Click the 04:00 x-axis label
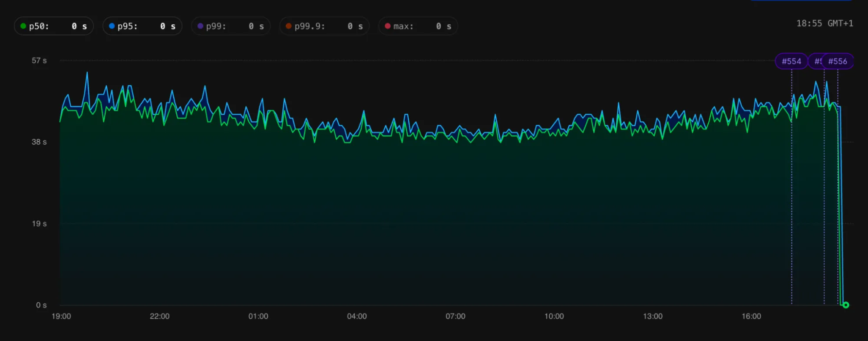The image size is (868, 341). pos(357,316)
